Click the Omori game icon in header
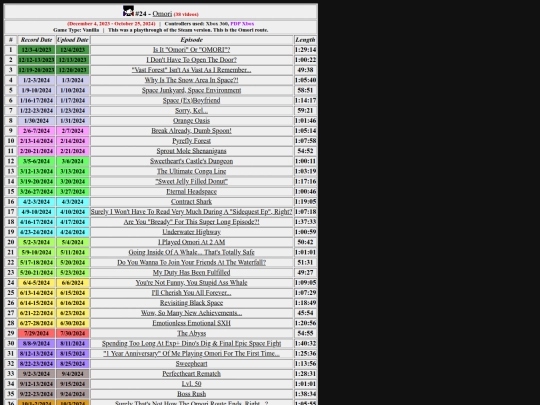The image size is (540, 405). [128, 11]
